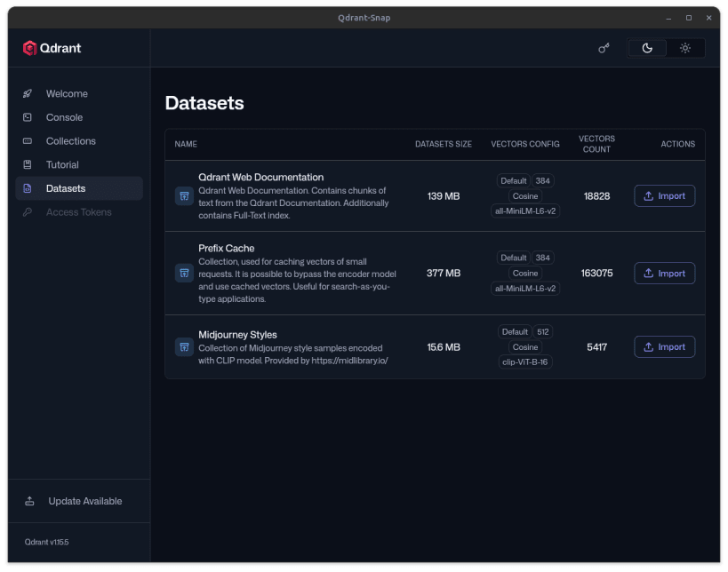Click the Collections sidebar icon

[x=28, y=141]
